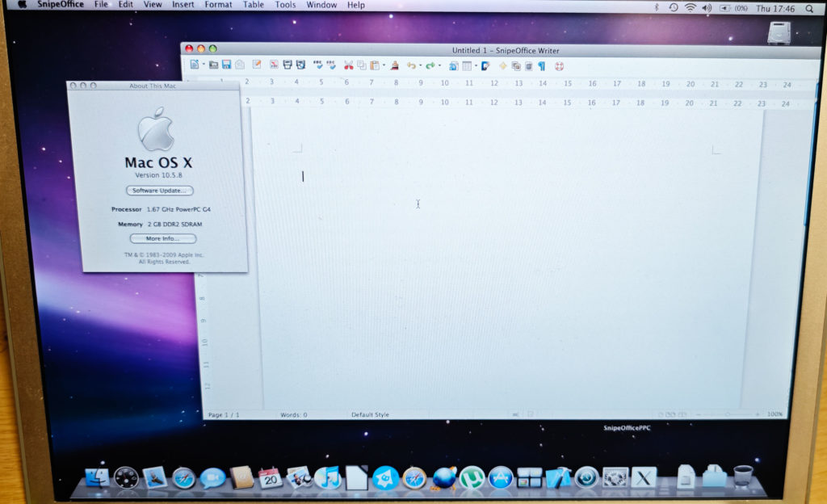Click the Software Update... button
The height and width of the screenshot is (504, 827).
(x=159, y=191)
